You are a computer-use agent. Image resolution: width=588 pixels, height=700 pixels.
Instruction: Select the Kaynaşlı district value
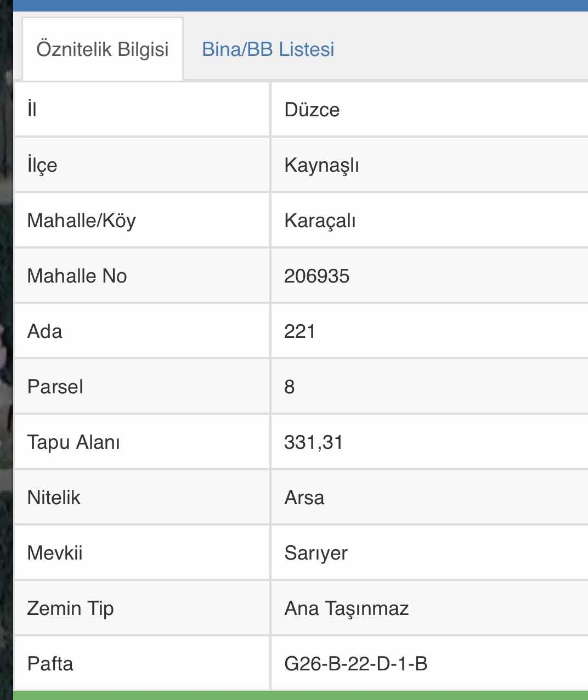(x=321, y=165)
